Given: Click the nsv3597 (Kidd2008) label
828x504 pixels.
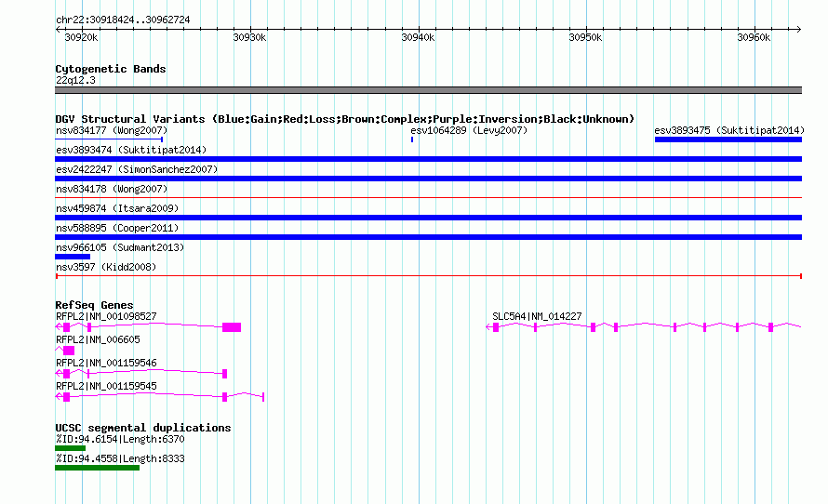Looking at the screenshot, I should tap(106, 267).
